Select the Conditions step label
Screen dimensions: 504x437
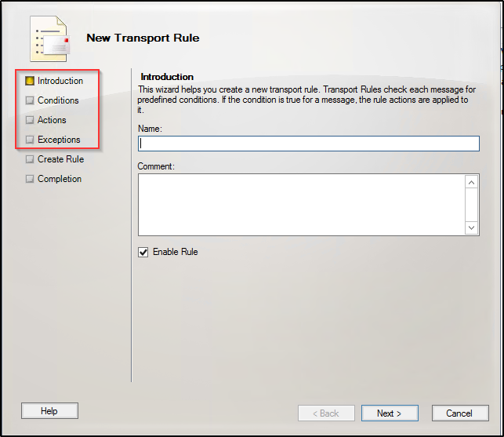tap(58, 100)
